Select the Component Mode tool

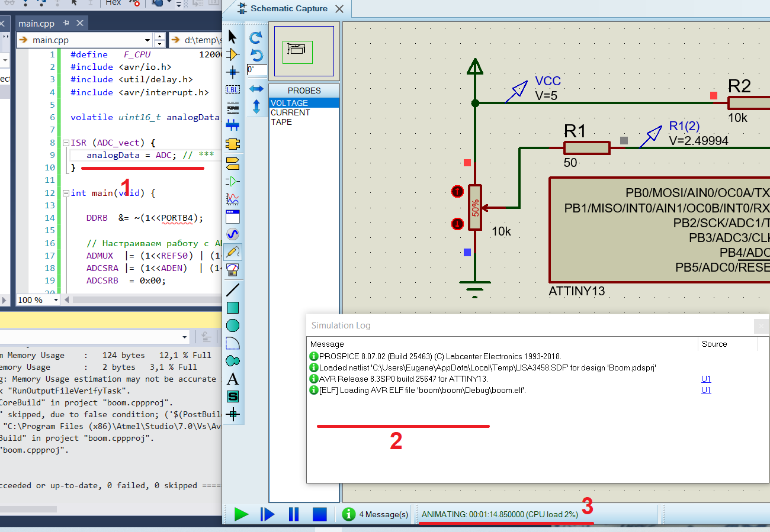233,54
